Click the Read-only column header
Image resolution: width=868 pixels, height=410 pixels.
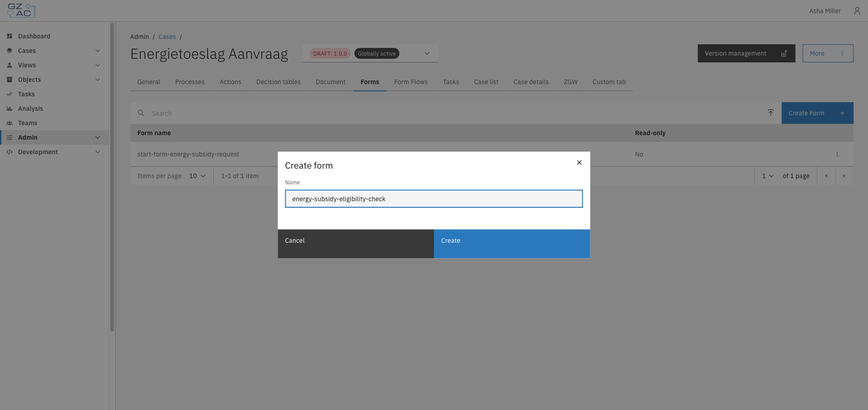650,133
